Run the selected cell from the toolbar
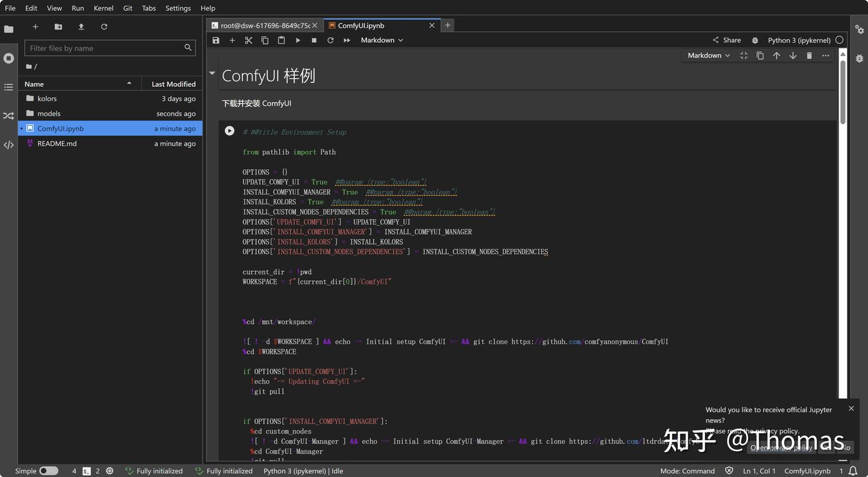The image size is (868, 477). click(298, 40)
